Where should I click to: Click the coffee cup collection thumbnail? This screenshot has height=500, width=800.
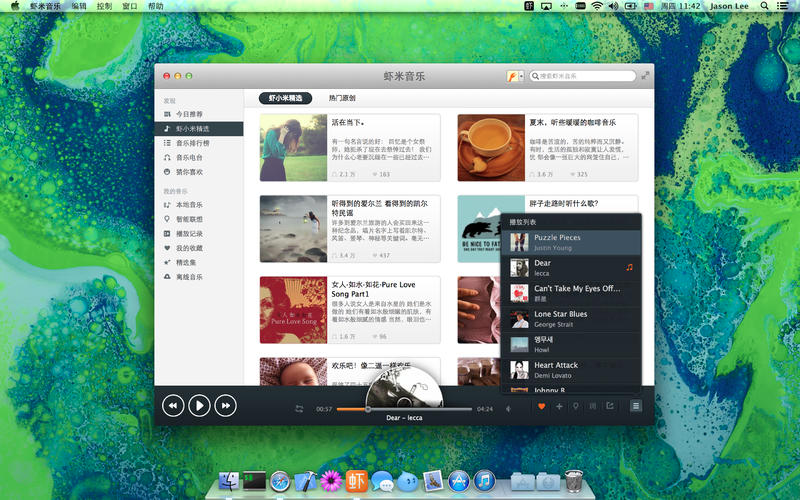click(491, 147)
